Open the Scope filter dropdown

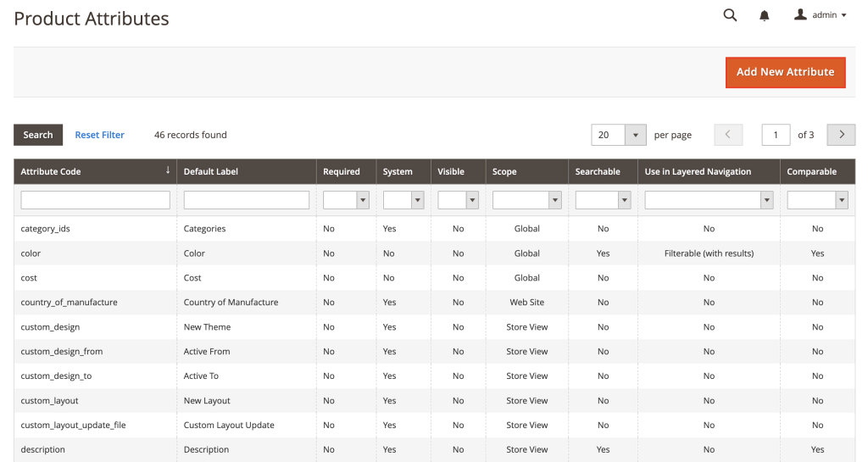coord(526,200)
